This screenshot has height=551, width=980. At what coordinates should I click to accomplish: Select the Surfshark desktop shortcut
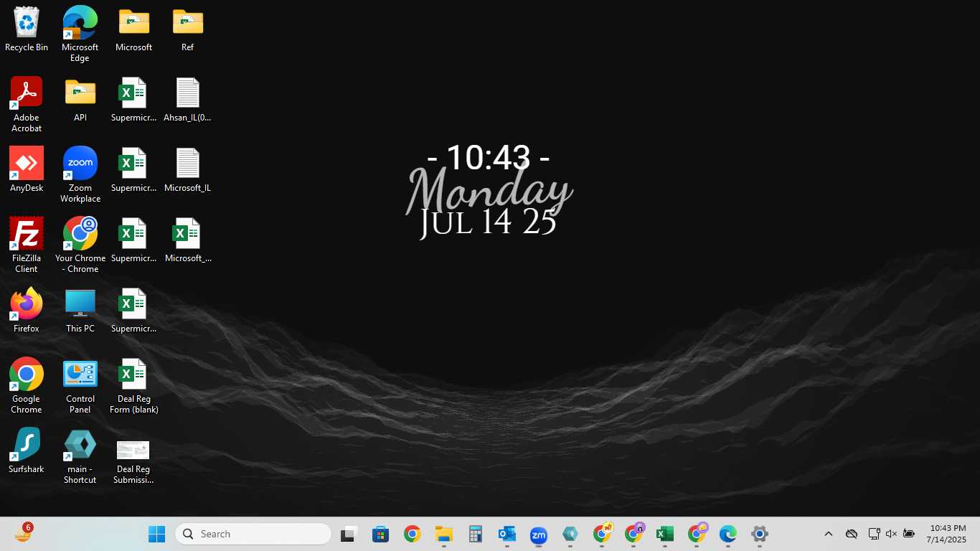27,451
